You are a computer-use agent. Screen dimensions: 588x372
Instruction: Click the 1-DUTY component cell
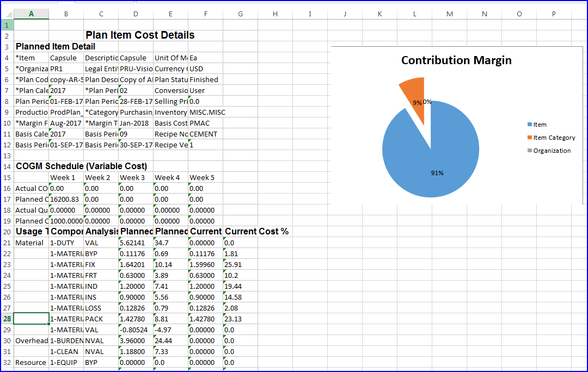[x=66, y=243]
